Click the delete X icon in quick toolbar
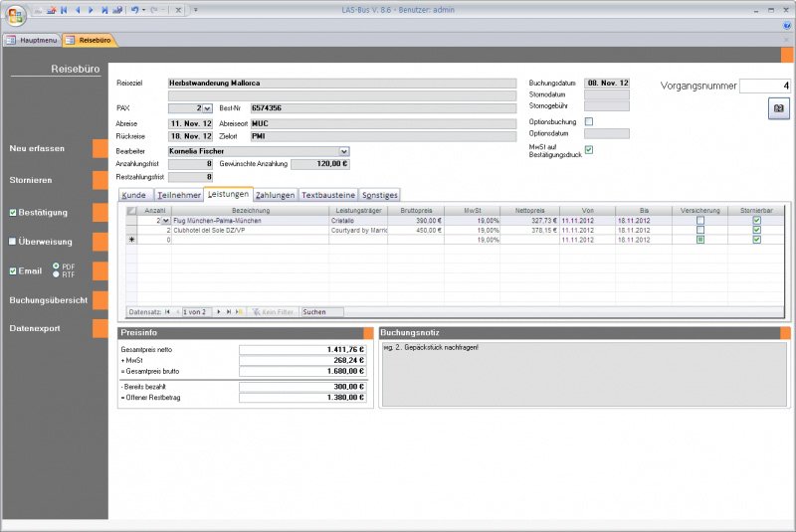 click(178, 9)
